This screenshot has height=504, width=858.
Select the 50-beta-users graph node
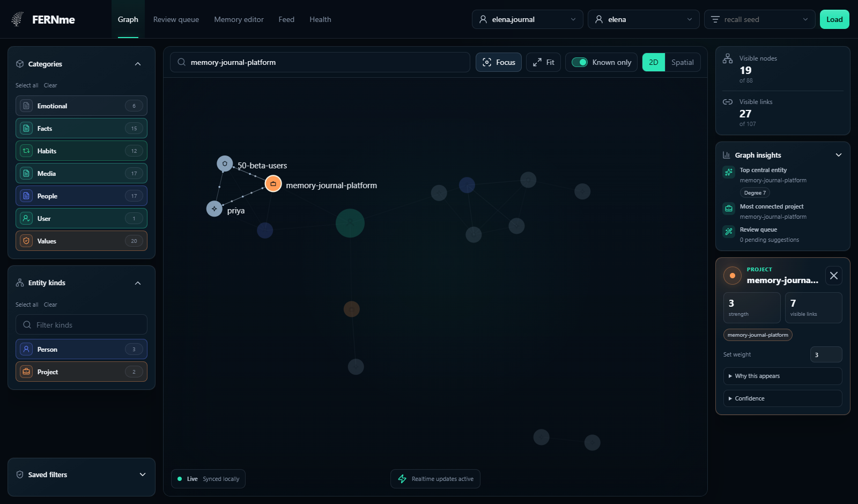click(225, 164)
